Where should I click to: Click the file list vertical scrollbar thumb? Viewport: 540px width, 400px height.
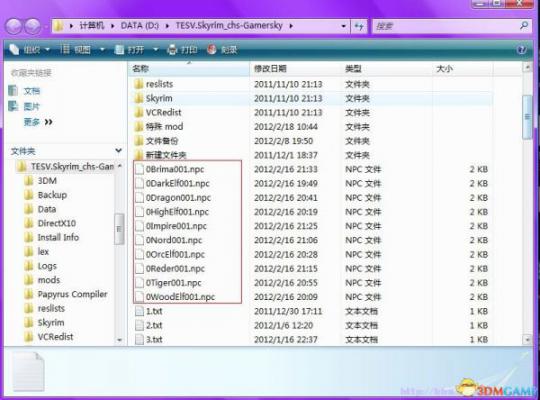click(x=527, y=117)
